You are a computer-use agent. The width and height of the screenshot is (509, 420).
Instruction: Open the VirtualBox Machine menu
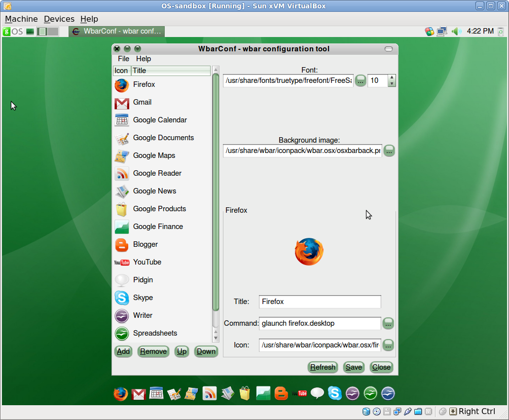(x=21, y=19)
